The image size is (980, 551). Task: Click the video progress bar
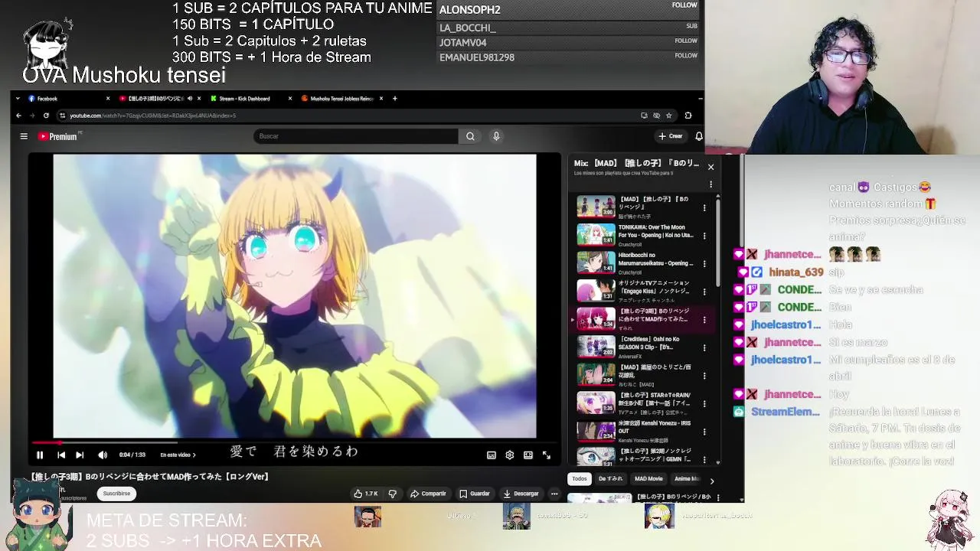point(295,442)
